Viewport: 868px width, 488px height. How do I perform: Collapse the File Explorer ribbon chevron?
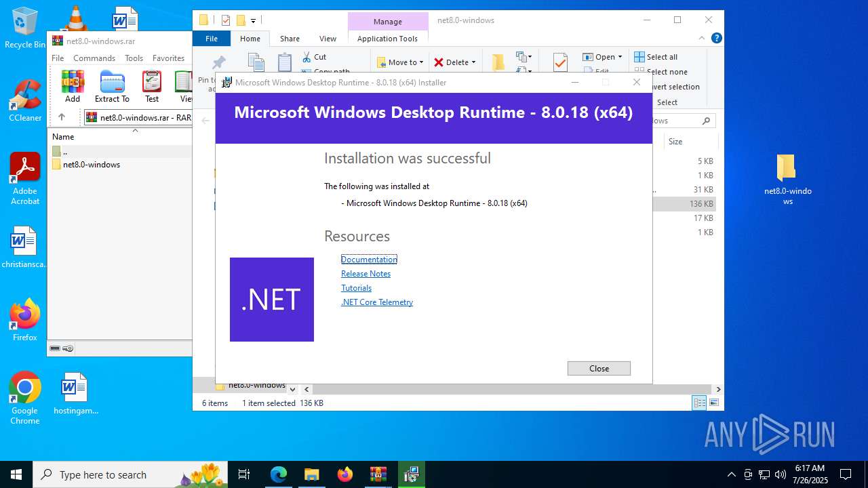tap(703, 39)
